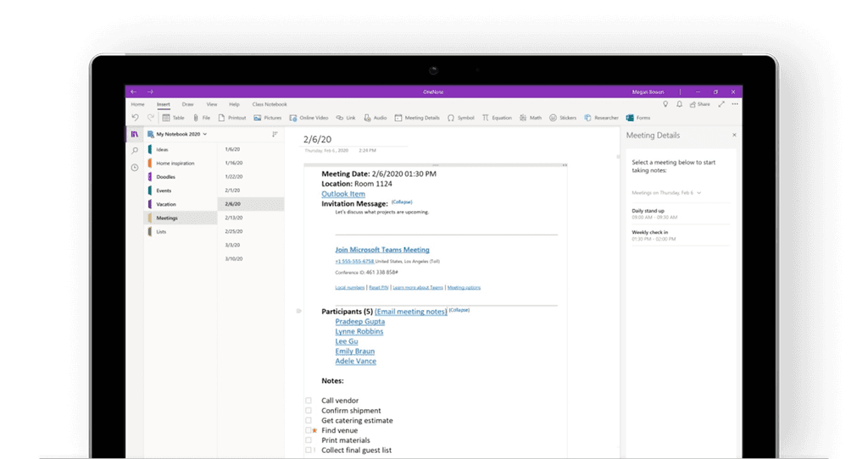Viewport: 868px width, 459px height.
Task: Click the Lynne Robbins participant link
Action: click(359, 332)
